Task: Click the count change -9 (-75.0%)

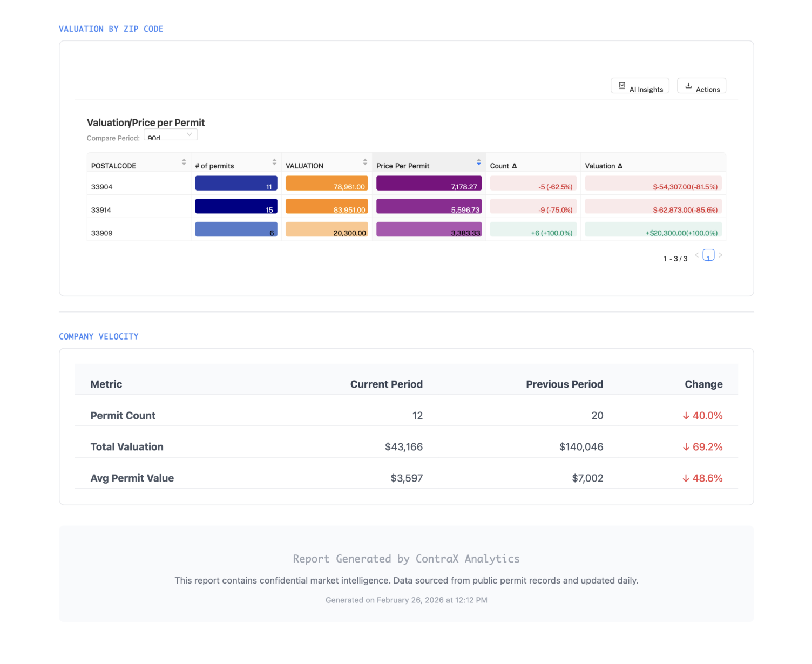Action: click(533, 206)
